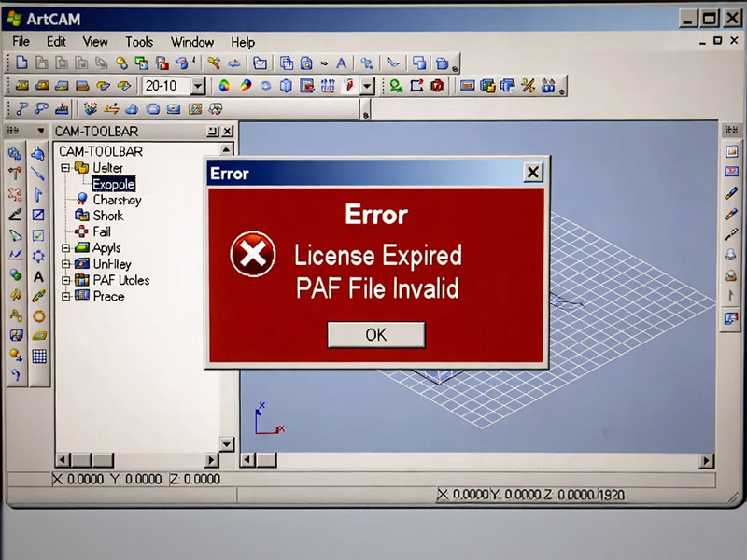Collapse the Uelter tree node

point(65,168)
